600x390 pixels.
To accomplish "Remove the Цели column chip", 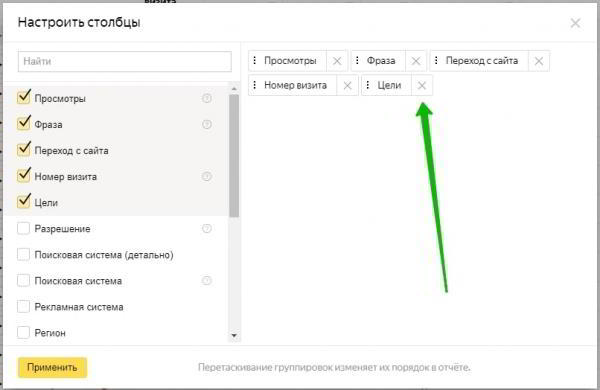I will [422, 85].
